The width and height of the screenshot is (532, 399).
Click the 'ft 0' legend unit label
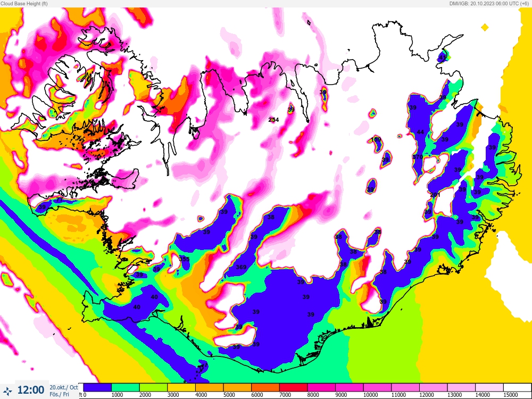coord(82,395)
